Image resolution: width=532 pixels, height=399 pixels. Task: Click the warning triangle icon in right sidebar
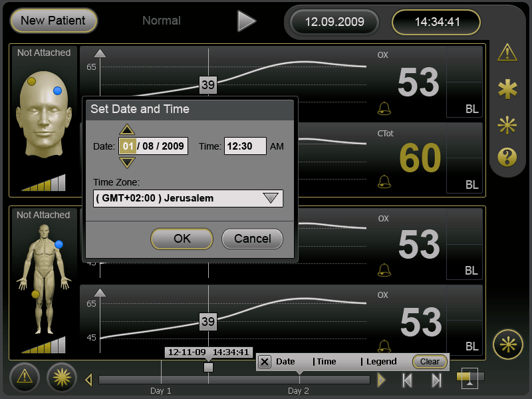(x=507, y=52)
